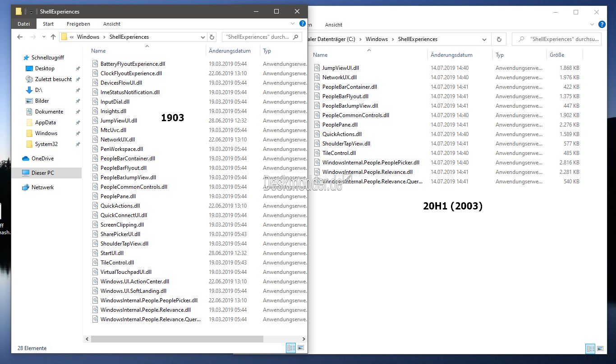Screen dimensions: 616x364
Task: Select the Insights.dll file icon
Action: [x=95, y=111]
